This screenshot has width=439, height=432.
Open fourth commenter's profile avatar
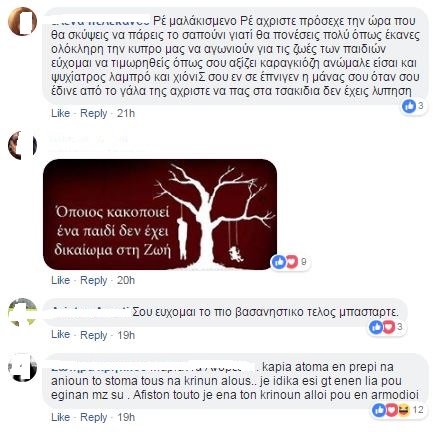(x=22, y=368)
